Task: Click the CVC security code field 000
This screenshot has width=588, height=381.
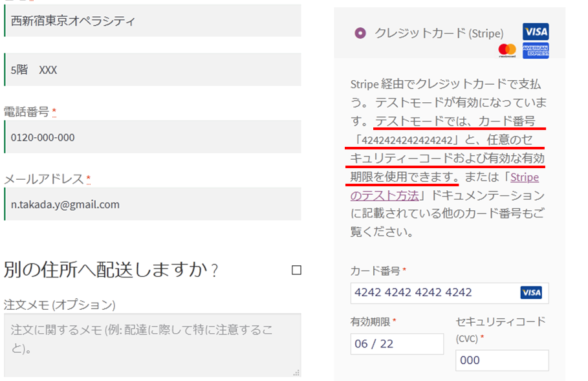Action: coord(502,360)
